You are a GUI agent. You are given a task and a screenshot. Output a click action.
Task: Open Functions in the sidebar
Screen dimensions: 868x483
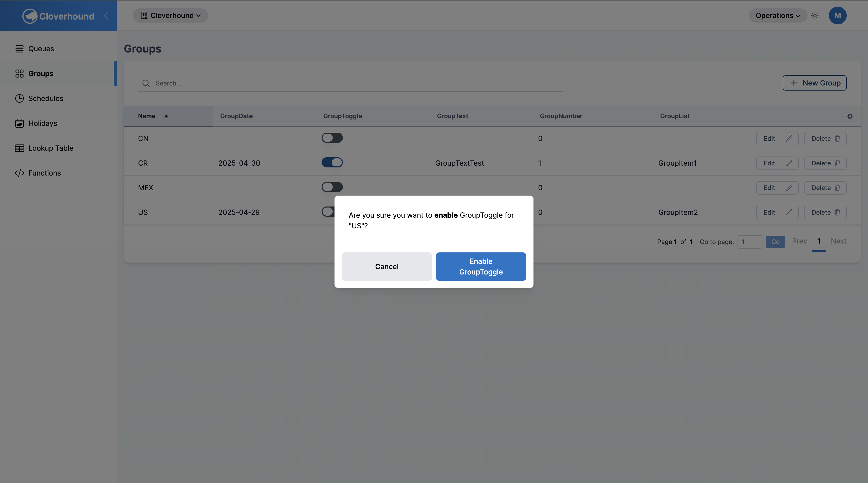58,173
